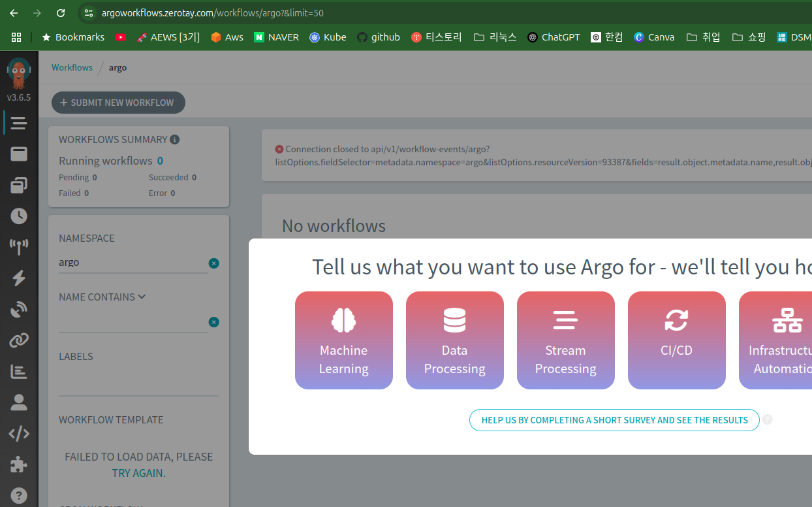The width and height of the screenshot is (812, 507).
Task: Open Event Flow antenna icon
Action: (x=19, y=247)
